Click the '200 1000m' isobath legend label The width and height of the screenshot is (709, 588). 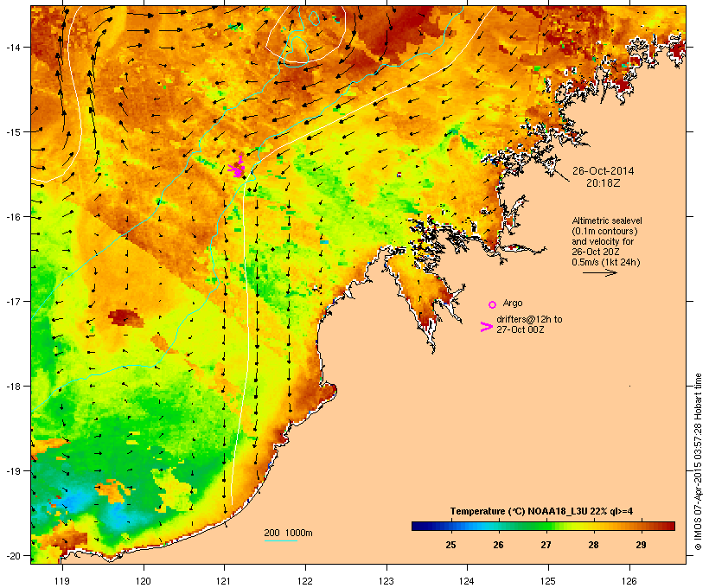pos(288,533)
